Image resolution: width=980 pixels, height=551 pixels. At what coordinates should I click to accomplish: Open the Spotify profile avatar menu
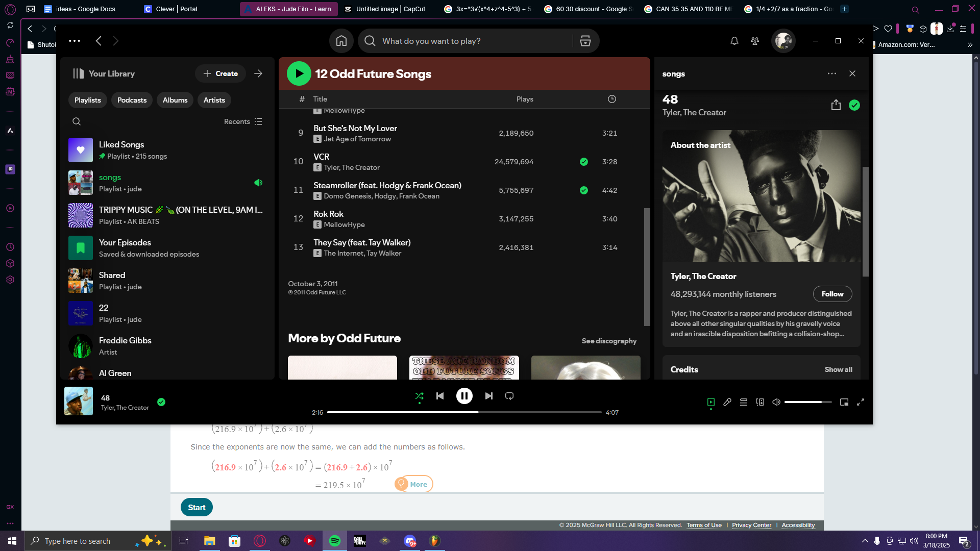coord(783,41)
